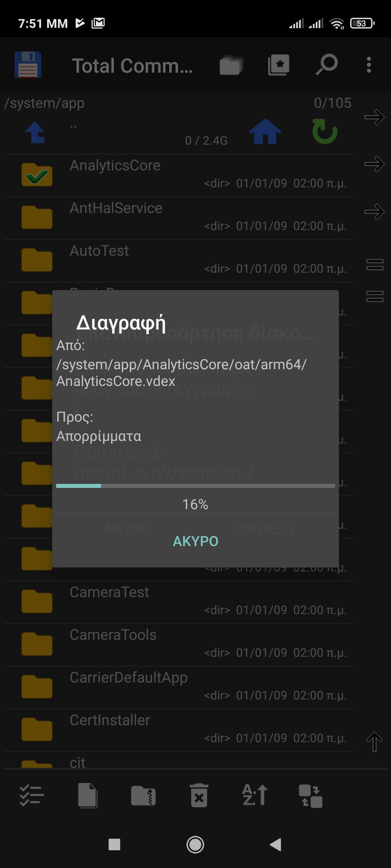Cancel the deletion with ΑΚΥΡΟ button
Image resolution: width=391 pixels, height=868 pixels.
(195, 541)
